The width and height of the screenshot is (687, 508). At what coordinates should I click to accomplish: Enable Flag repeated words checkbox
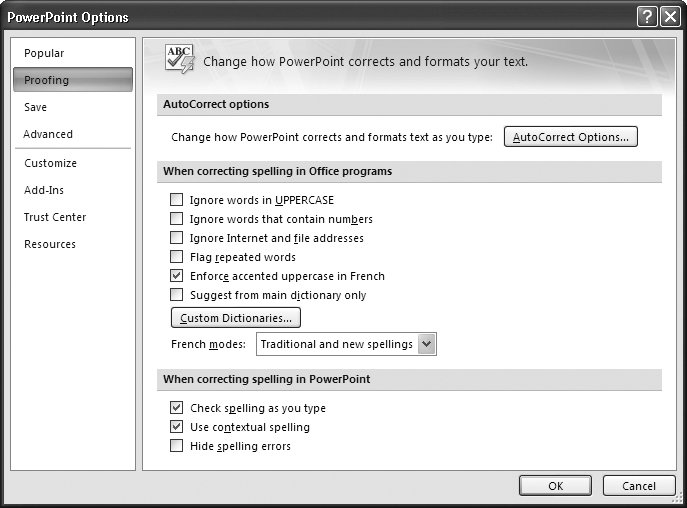(177, 257)
